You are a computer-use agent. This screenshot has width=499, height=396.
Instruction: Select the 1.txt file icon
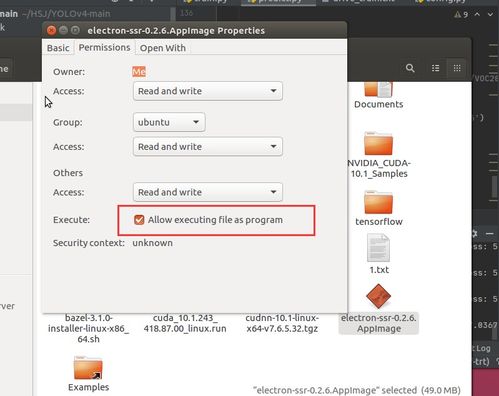[378, 248]
